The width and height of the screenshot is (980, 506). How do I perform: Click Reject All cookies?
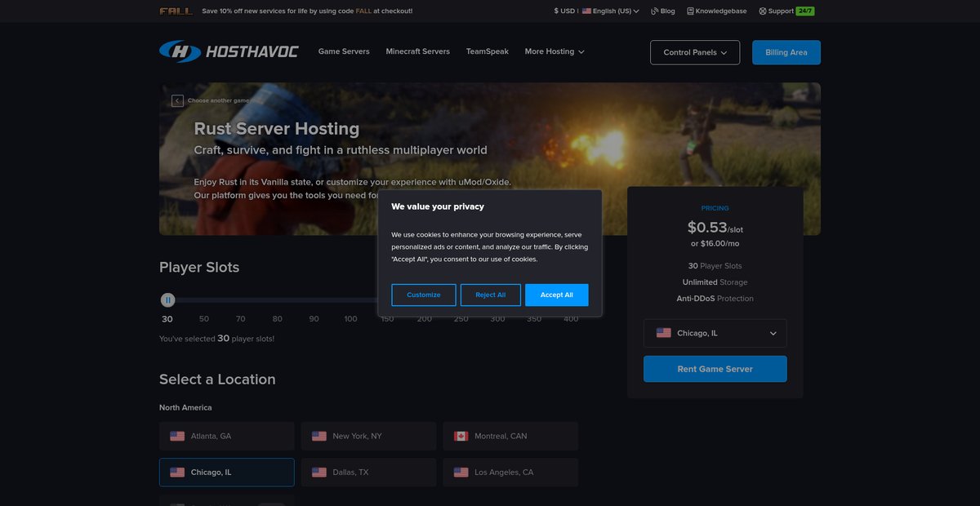point(491,295)
